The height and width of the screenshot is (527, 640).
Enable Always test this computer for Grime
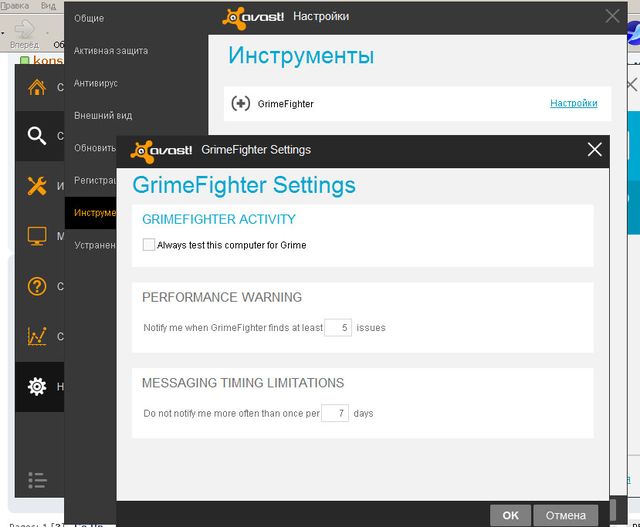pyautogui.click(x=149, y=245)
